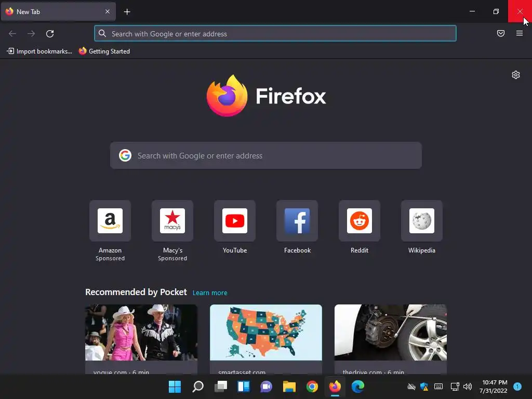This screenshot has width=532, height=399.
Task: Open the network tray icon
Action: tap(455, 387)
